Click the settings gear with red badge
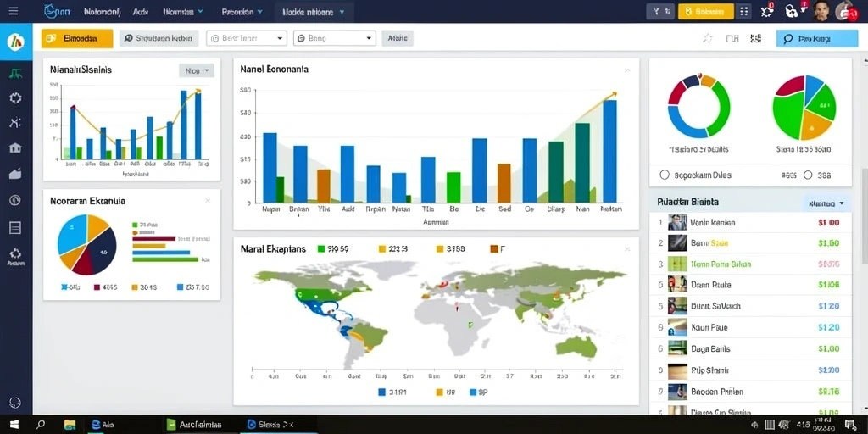Viewport: 868px width, 434px height. (767, 10)
